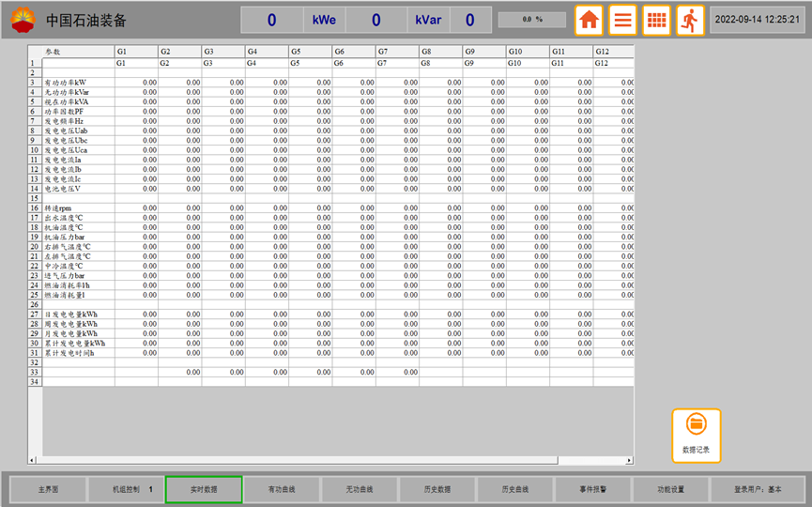Click the 发电电压Uca row label
Screen dimensions: 812x507
click(66, 150)
